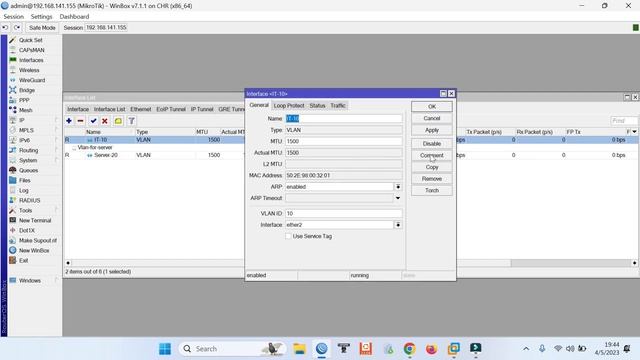Open Interface ether2 dropdown

398,225
